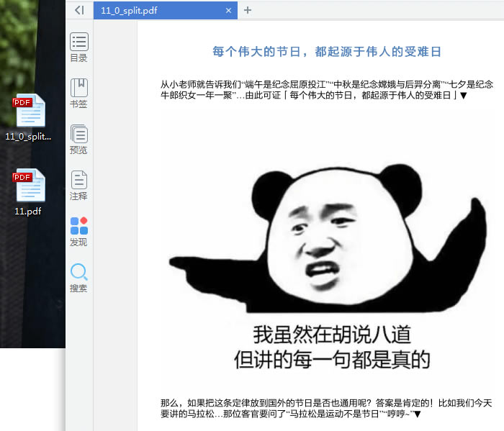Click the meme caption 但讲的每一句都是真的
The height and width of the screenshot is (431, 504).
331,358
